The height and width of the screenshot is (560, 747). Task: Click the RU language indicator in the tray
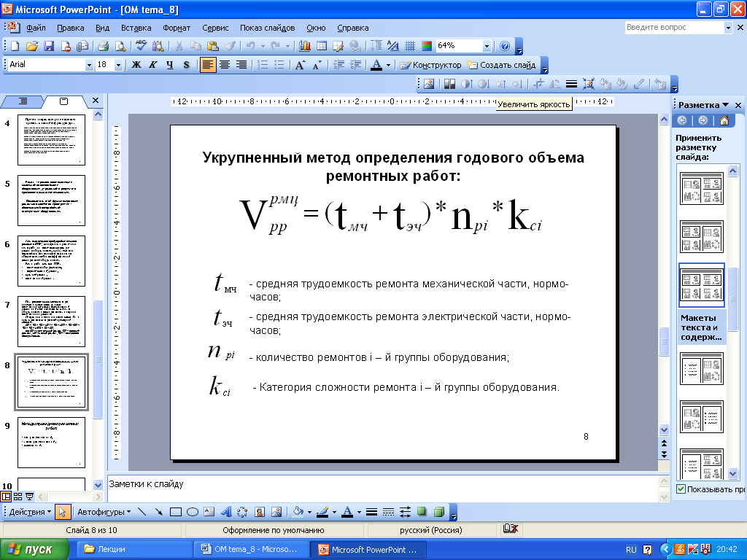click(631, 550)
